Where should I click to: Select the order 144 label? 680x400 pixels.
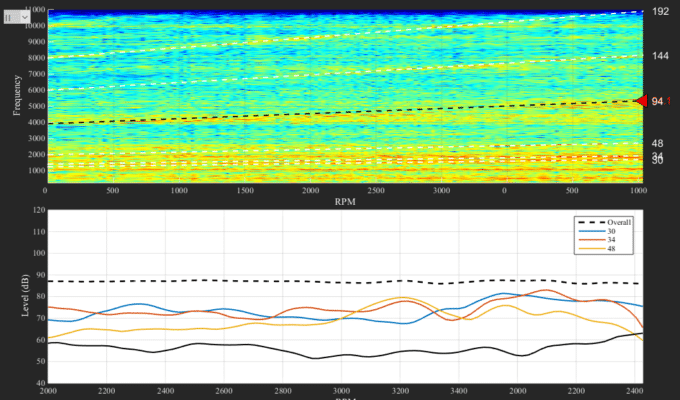pyautogui.click(x=660, y=56)
